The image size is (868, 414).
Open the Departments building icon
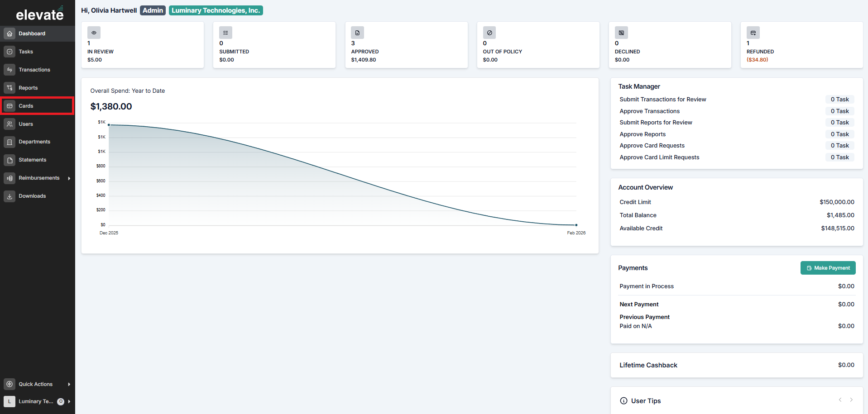coord(10,142)
